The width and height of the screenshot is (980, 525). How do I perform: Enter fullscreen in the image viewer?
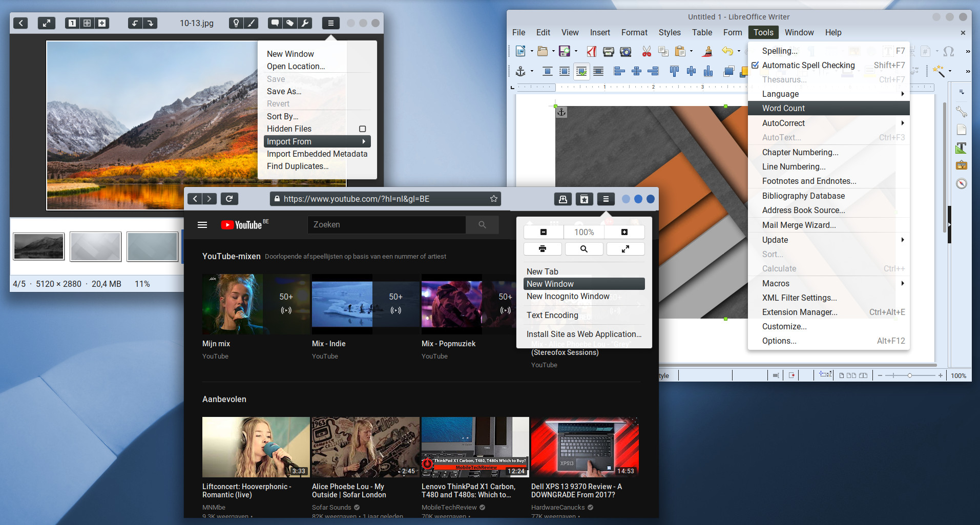click(x=47, y=23)
